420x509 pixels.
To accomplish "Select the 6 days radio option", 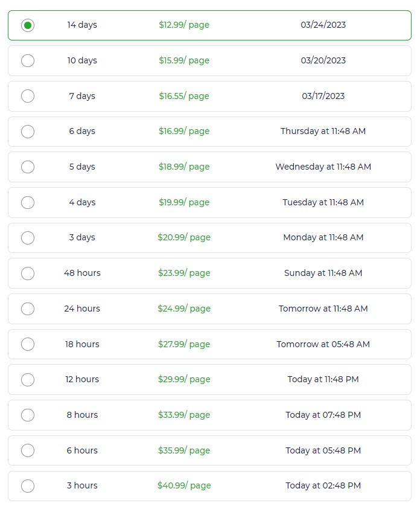I will pos(28,132).
